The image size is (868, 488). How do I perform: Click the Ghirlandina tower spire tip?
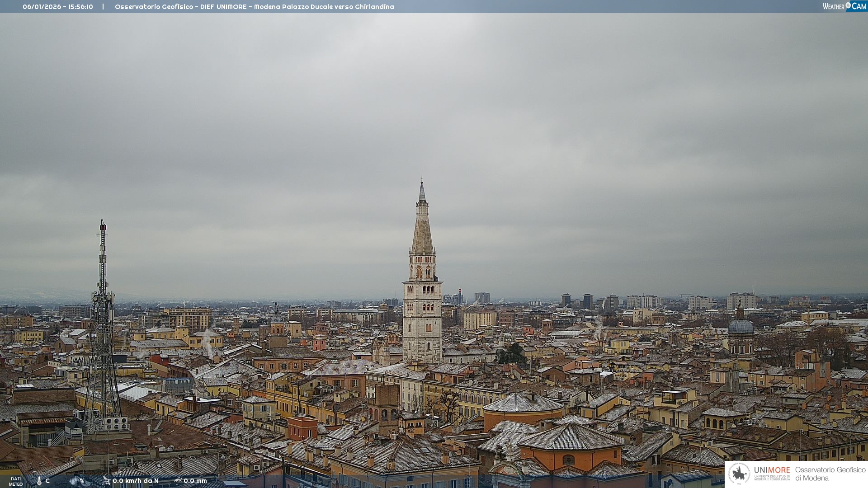pos(422,183)
